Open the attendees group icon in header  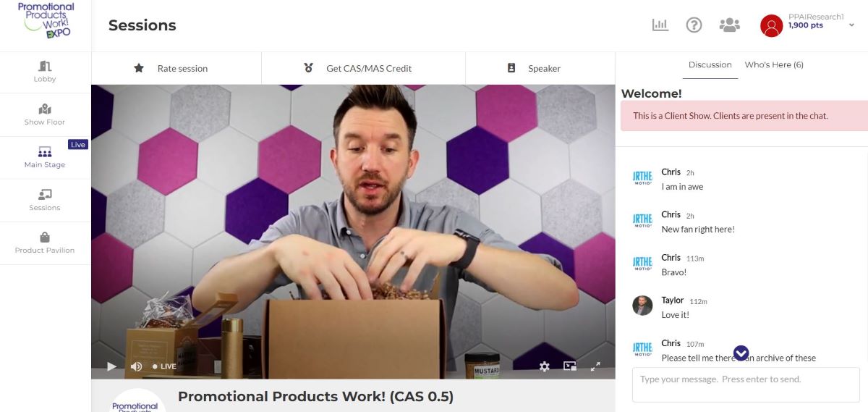pyautogui.click(x=730, y=25)
